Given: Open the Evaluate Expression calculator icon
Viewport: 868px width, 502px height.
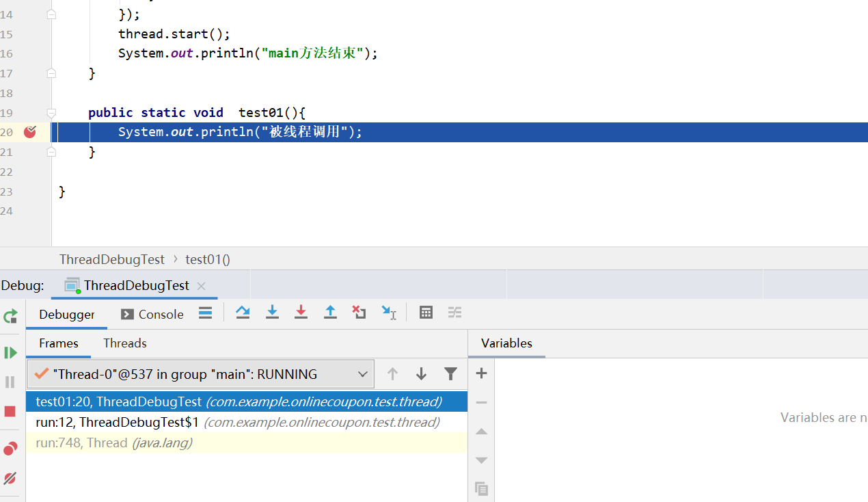Looking at the screenshot, I should click(426, 313).
